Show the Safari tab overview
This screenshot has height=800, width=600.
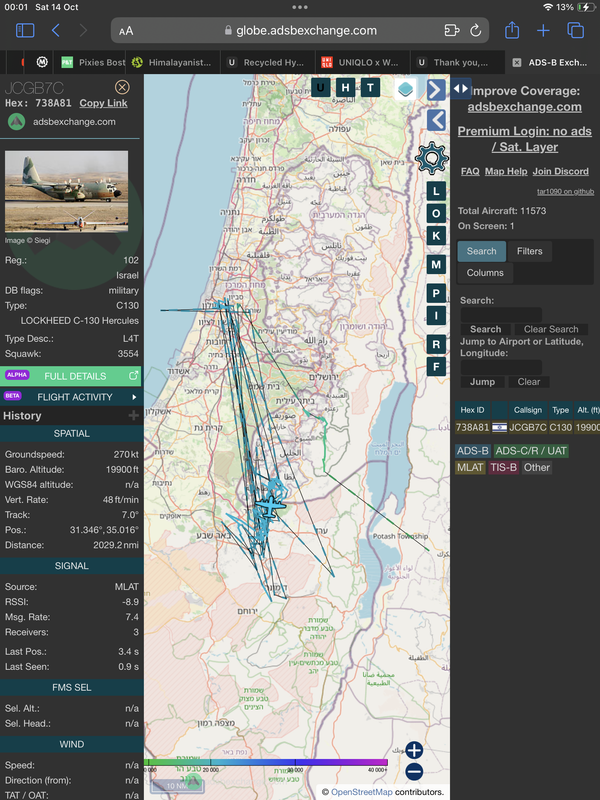(x=576, y=31)
